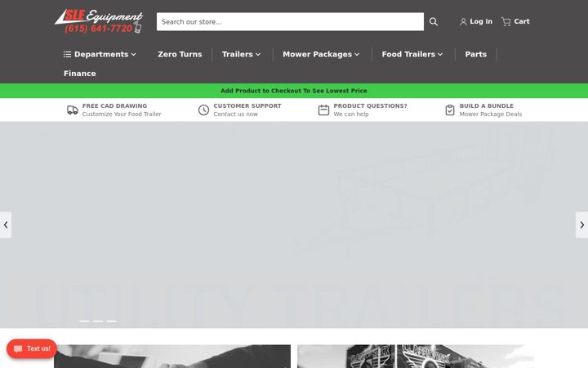Open the handshake promo image below slideshow
The height and width of the screenshot is (368, 588).
(x=172, y=357)
